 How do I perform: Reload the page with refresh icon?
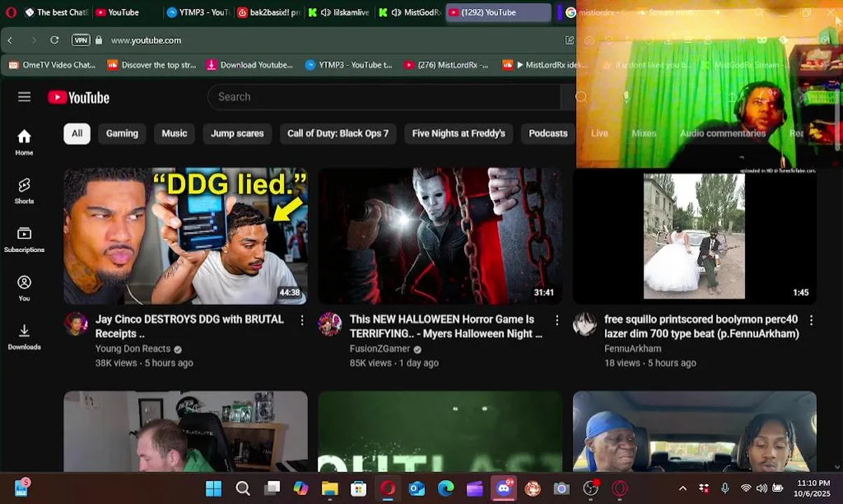click(54, 41)
